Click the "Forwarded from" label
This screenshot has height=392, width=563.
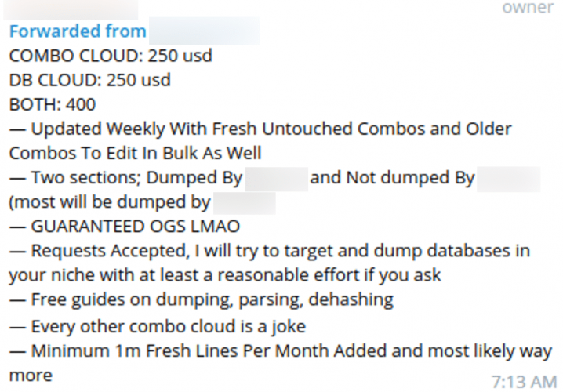pyautogui.click(x=77, y=31)
